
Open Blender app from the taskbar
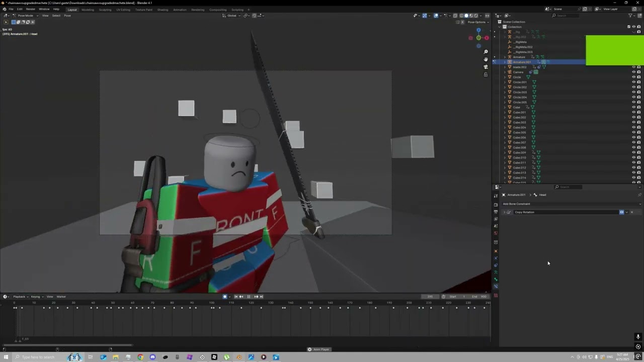(x=239, y=357)
